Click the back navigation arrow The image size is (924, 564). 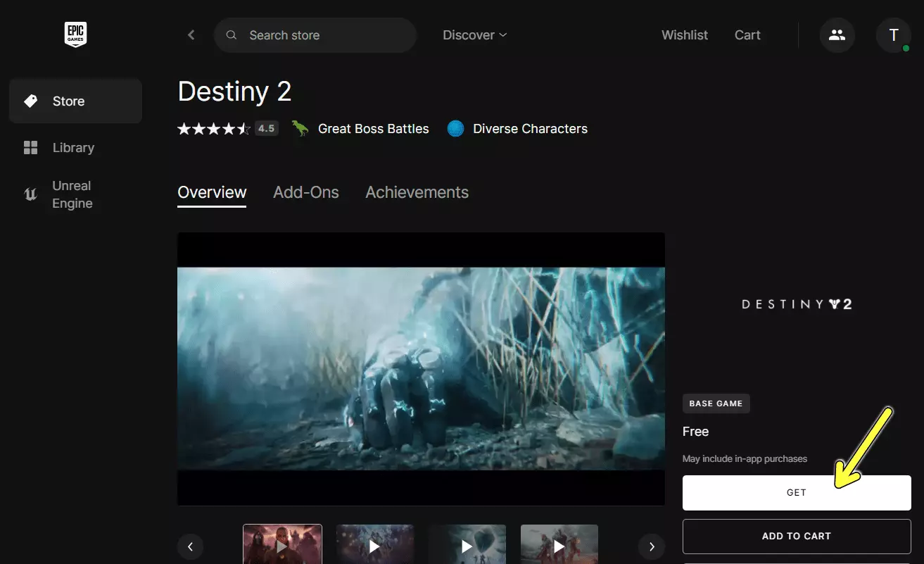[x=191, y=35]
